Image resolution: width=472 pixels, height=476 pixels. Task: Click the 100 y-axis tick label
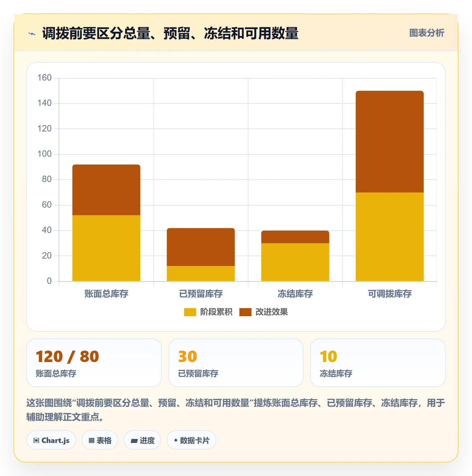(45, 154)
